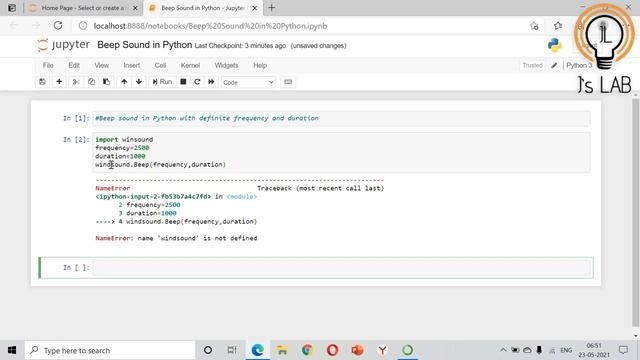
Task: Copy selected cells icon
Action: (91, 82)
